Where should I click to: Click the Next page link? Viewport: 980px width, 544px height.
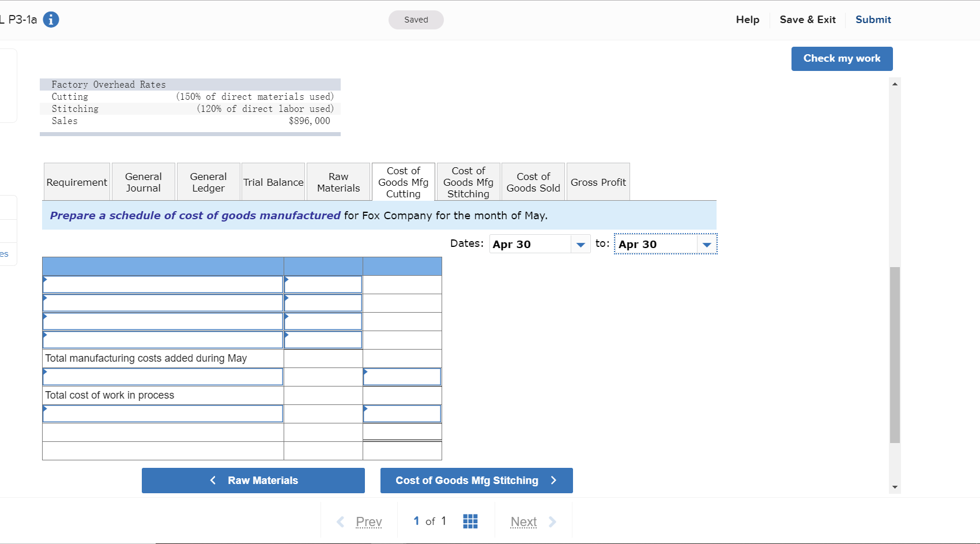coord(523,522)
